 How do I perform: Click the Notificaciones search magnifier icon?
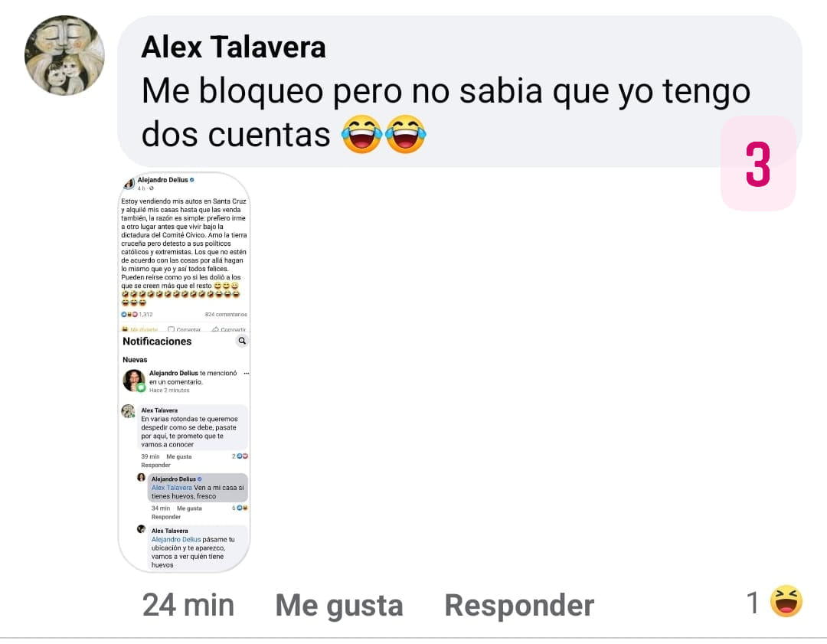coord(241,341)
